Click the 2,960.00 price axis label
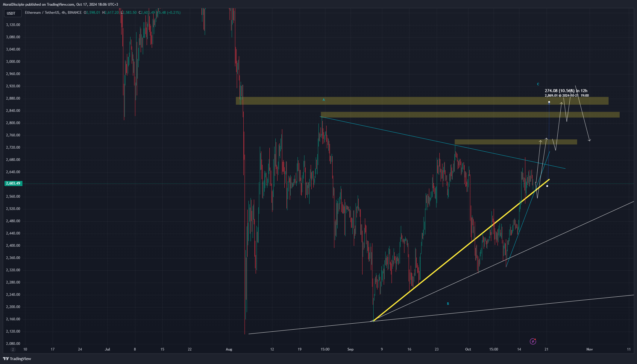This screenshot has width=637, height=364. (x=13, y=74)
